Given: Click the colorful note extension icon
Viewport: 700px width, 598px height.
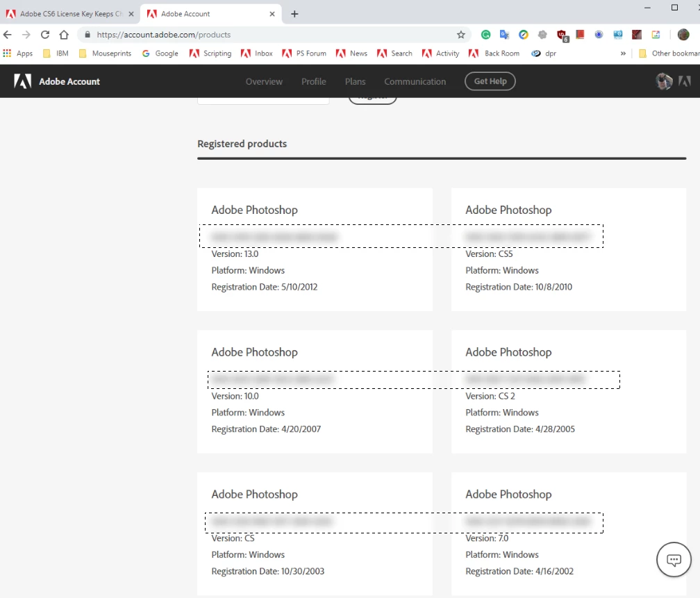Looking at the screenshot, I should point(656,35).
